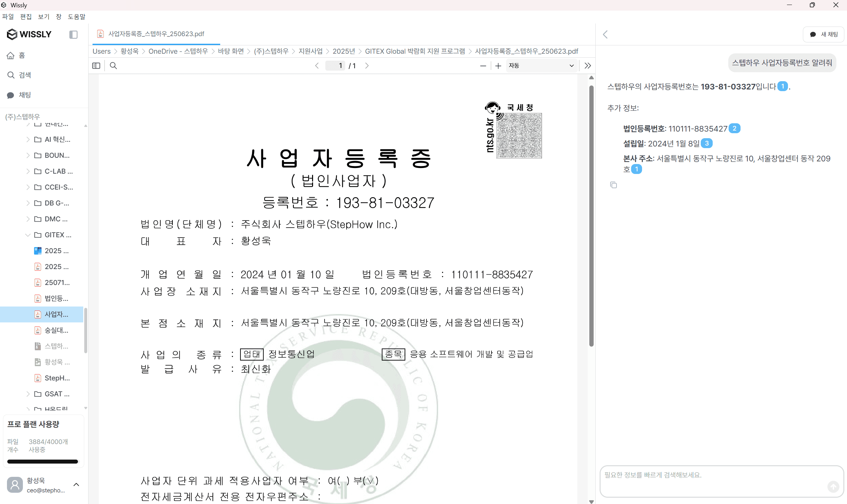Toggle the PDF thumbnail sidebar panel

point(96,66)
